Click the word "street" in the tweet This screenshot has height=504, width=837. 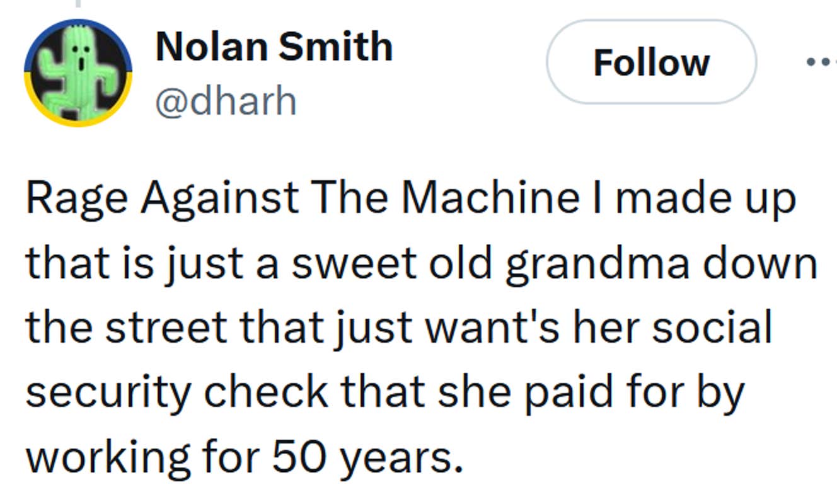[166, 327]
